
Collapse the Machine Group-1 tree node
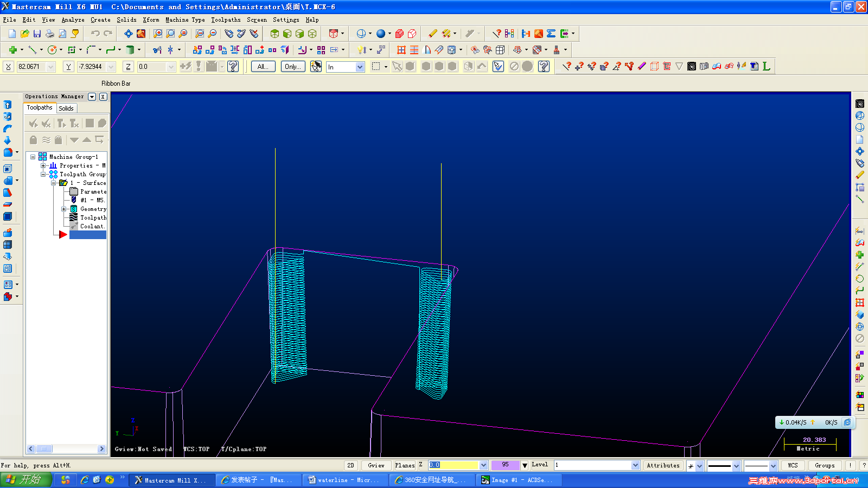(33, 157)
